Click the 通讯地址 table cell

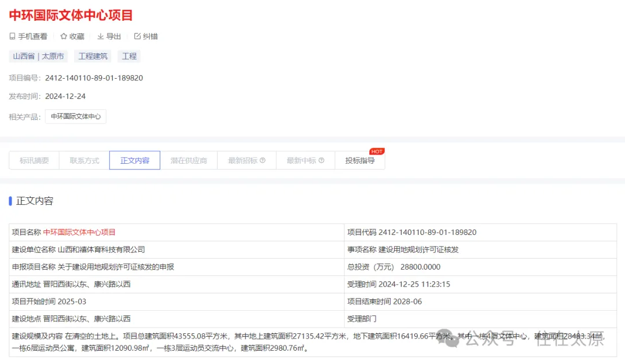(x=177, y=284)
